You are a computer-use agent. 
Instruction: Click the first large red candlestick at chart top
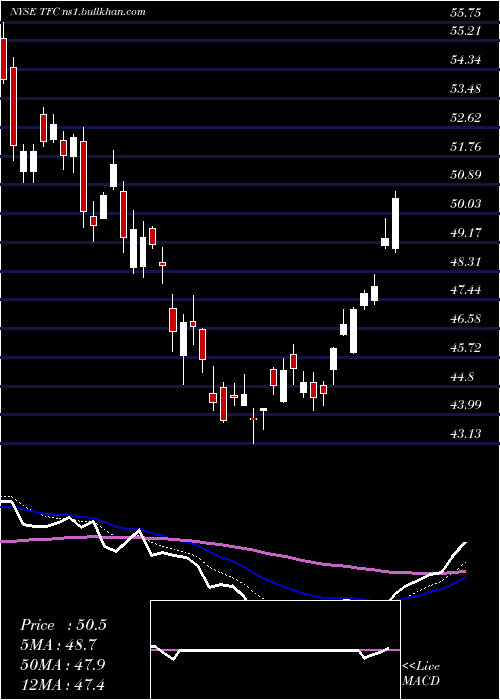[4, 59]
